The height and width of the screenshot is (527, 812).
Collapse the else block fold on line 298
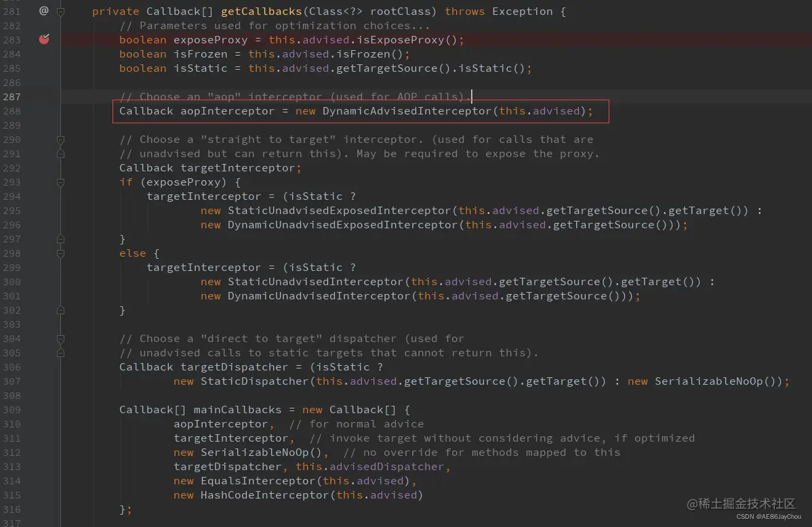coord(60,253)
